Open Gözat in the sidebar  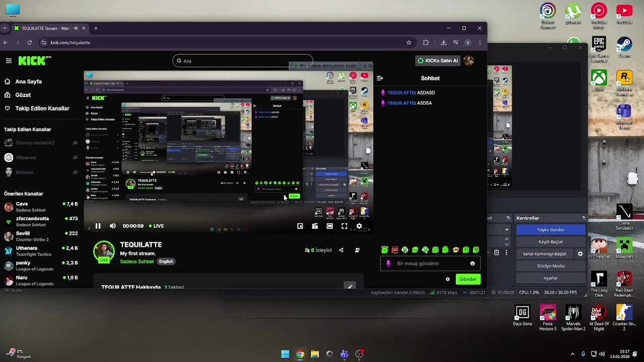18,95
